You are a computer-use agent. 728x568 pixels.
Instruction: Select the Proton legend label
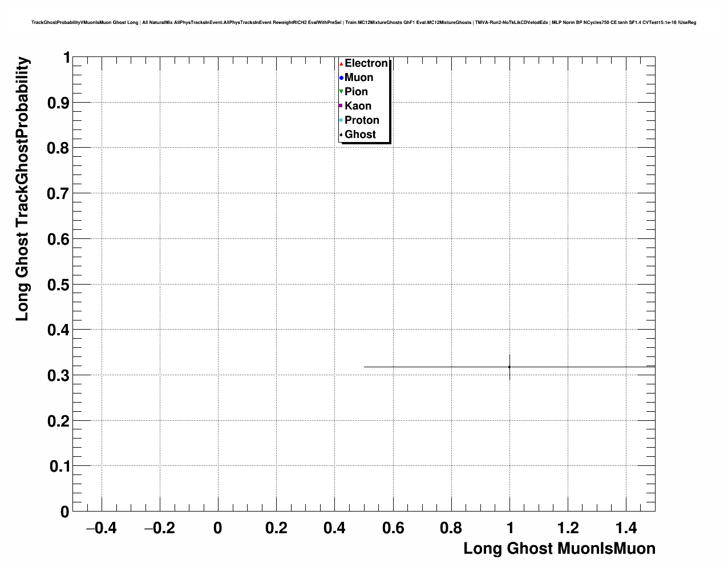(x=362, y=120)
